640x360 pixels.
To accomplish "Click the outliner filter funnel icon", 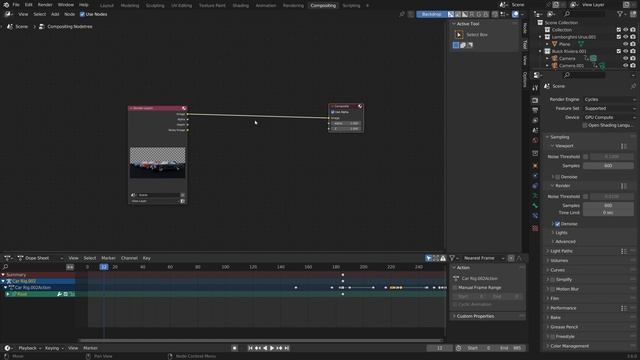I will tap(620, 14).
